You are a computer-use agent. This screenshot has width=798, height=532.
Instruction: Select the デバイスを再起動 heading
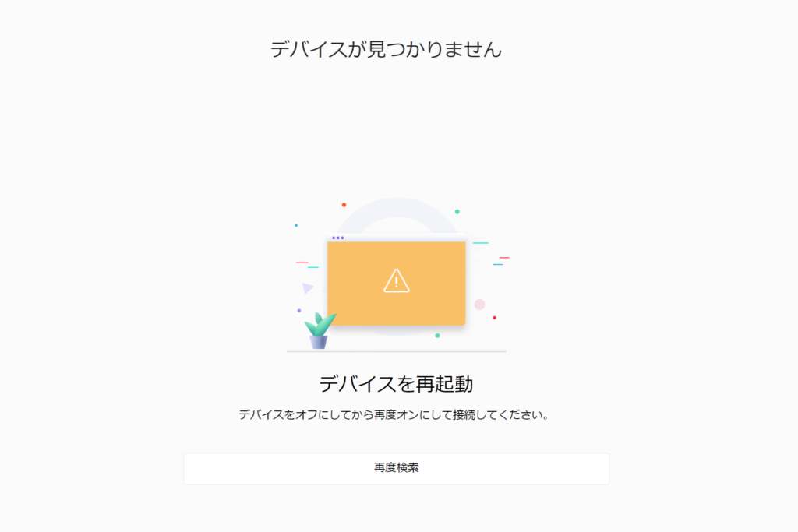[x=396, y=383]
